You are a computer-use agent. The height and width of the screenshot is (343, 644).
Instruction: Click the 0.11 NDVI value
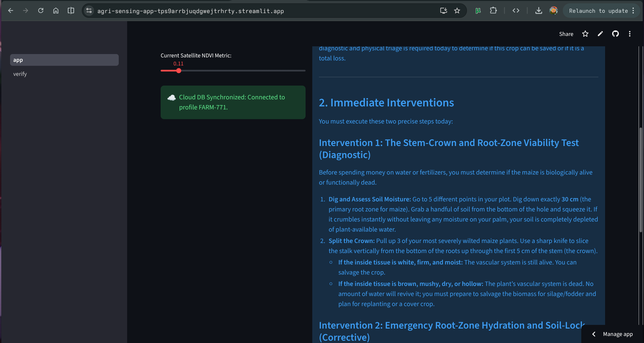(178, 63)
